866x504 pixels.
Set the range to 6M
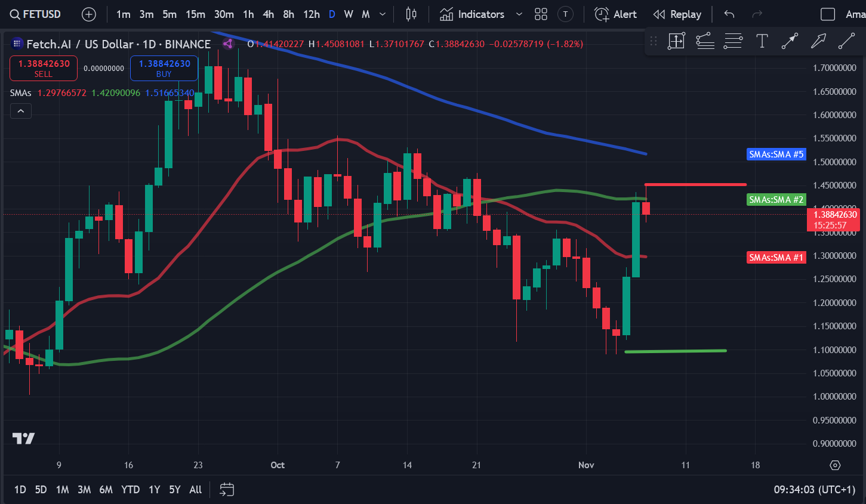tap(106, 490)
